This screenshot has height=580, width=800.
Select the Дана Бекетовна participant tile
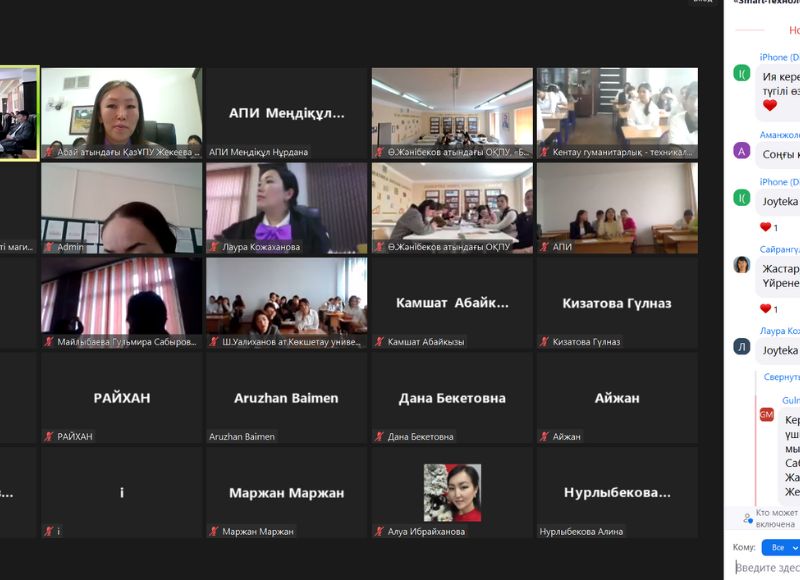(452, 398)
